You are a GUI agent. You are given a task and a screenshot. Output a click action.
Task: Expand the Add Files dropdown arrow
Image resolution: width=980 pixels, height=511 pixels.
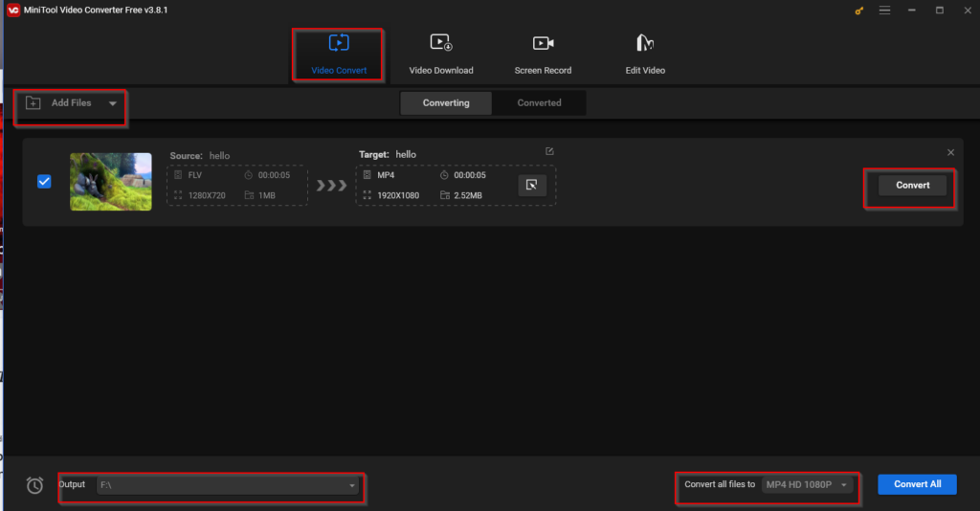pyautogui.click(x=113, y=103)
